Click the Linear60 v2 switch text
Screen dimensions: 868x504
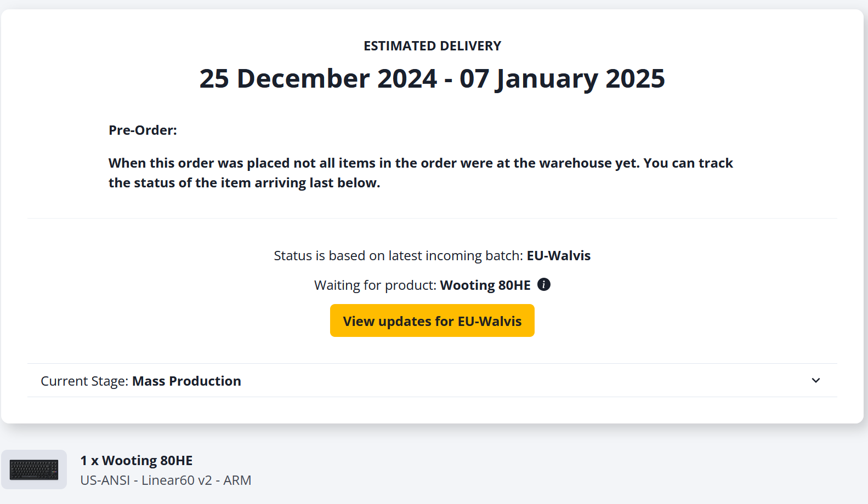[177, 480]
